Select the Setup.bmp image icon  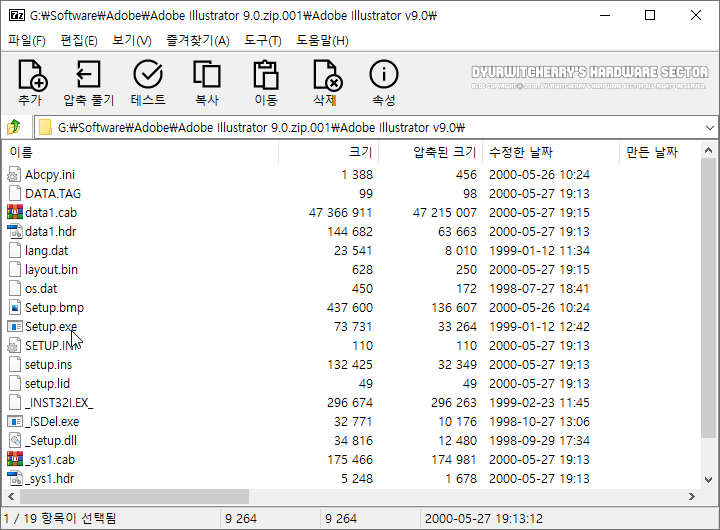click(x=15, y=307)
